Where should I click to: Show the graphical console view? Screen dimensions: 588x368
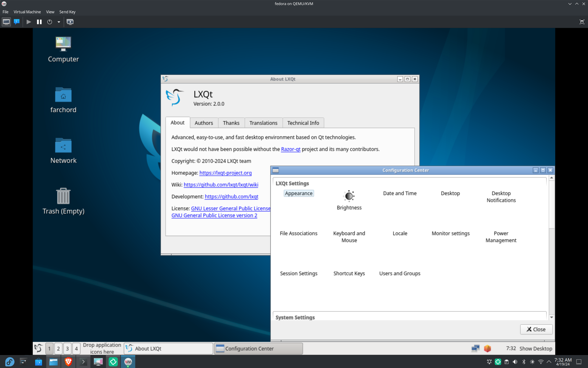[6, 22]
